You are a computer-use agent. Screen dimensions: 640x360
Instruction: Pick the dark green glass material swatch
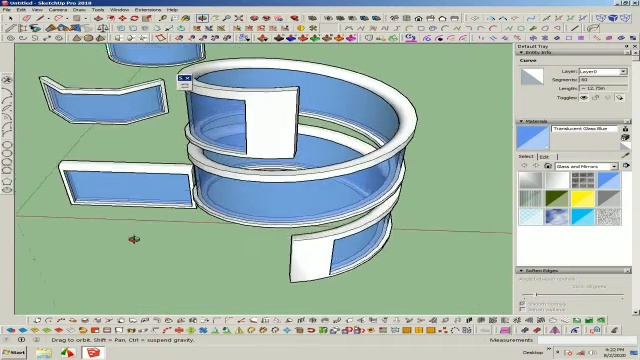click(557, 198)
